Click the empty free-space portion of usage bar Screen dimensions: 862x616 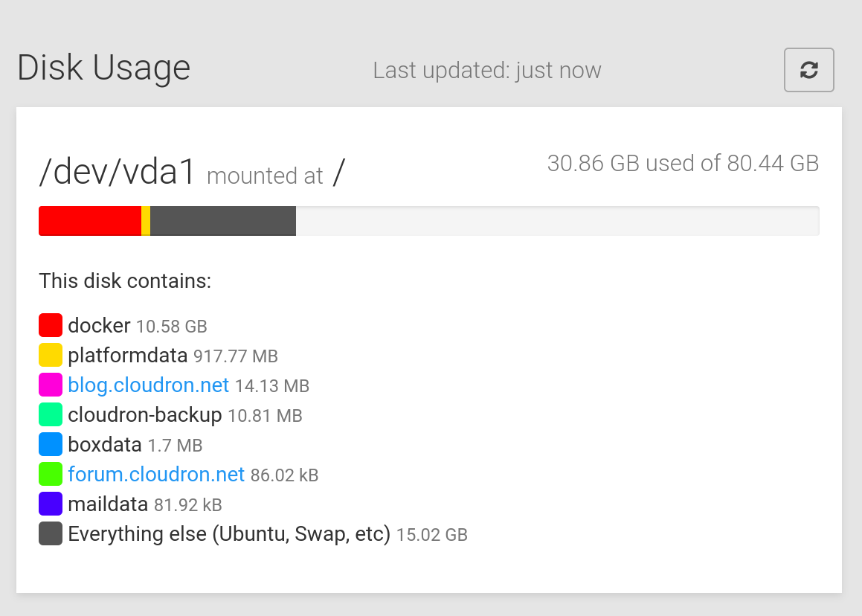(558, 221)
